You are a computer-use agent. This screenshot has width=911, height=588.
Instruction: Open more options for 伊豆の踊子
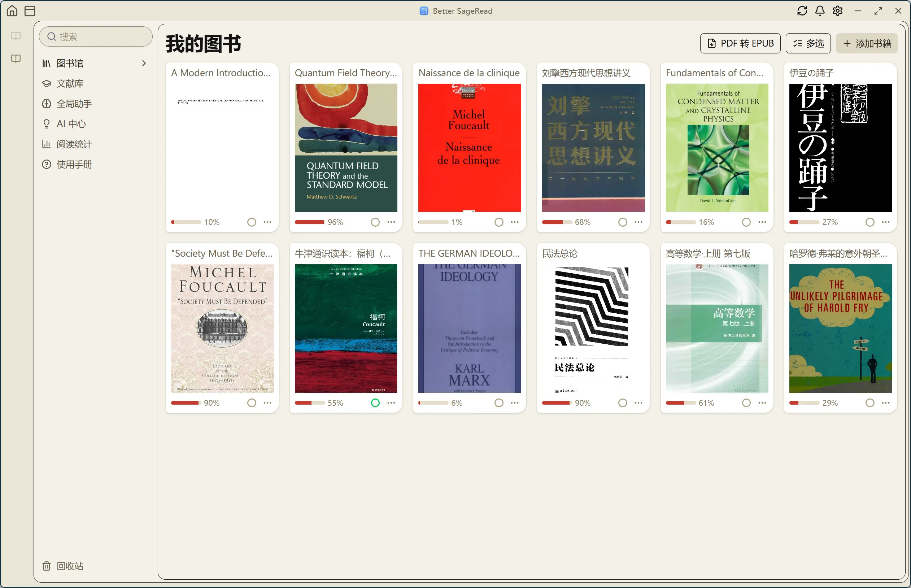[x=886, y=222]
